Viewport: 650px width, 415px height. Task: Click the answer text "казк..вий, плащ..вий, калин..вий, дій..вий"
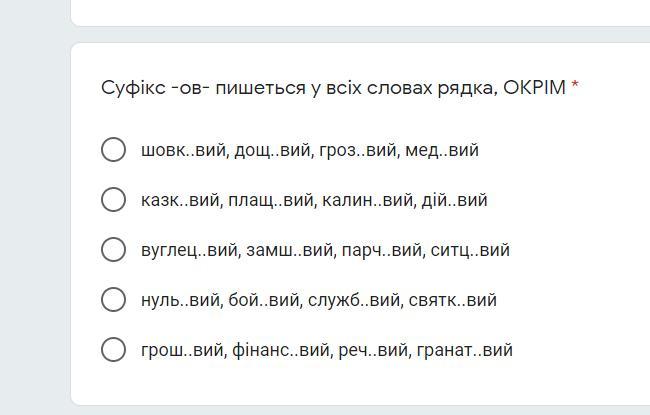(x=314, y=200)
